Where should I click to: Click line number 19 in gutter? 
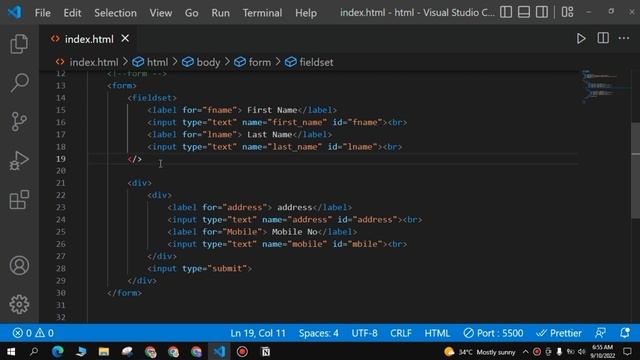click(x=61, y=159)
